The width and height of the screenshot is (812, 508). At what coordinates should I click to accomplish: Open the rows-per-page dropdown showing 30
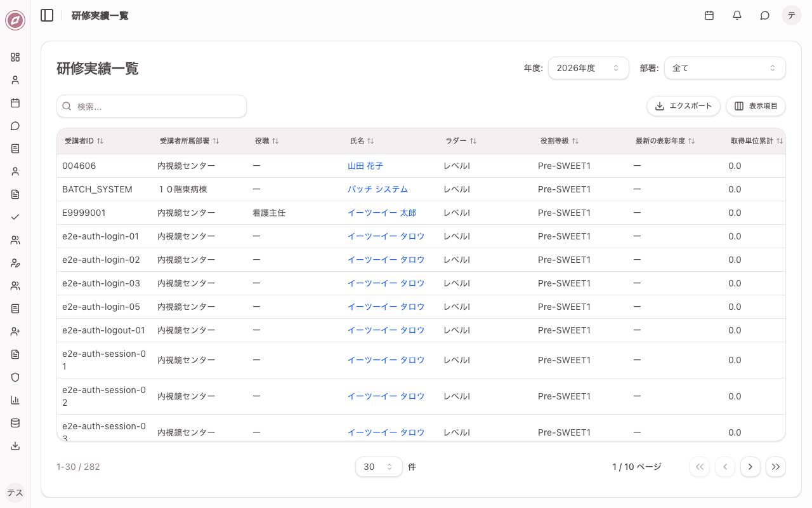[379, 467]
